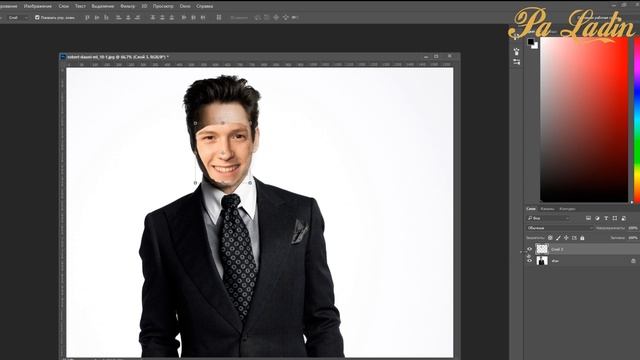
Task: Select the 3D scale camera icon
Action: tap(295, 18)
